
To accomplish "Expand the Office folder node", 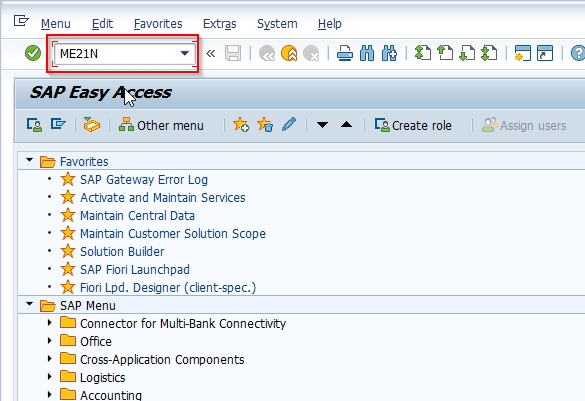I will click(x=49, y=341).
